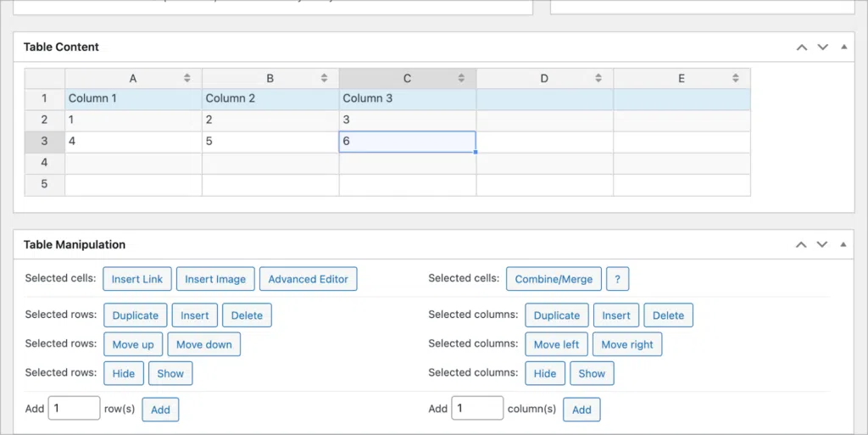
Task: Move Table Manipulation panel down
Action: [x=822, y=245]
